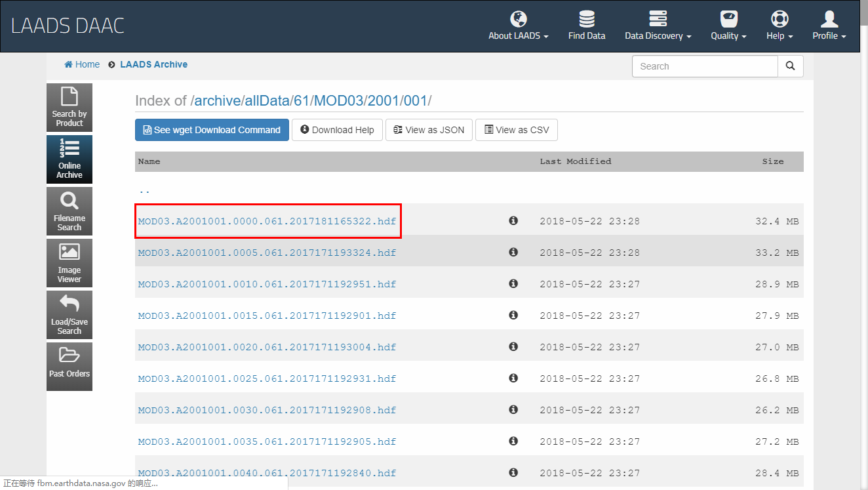The image size is (868, 490).
Task: Open the LAADS Archive breadcrumb link
Action: [154, 64]
